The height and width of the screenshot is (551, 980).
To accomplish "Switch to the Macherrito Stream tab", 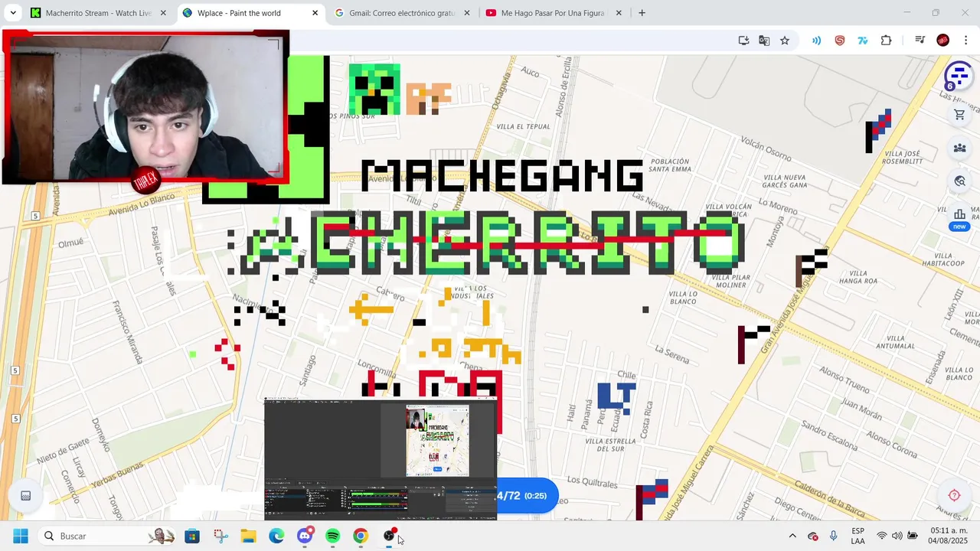I will pos(98,13).
